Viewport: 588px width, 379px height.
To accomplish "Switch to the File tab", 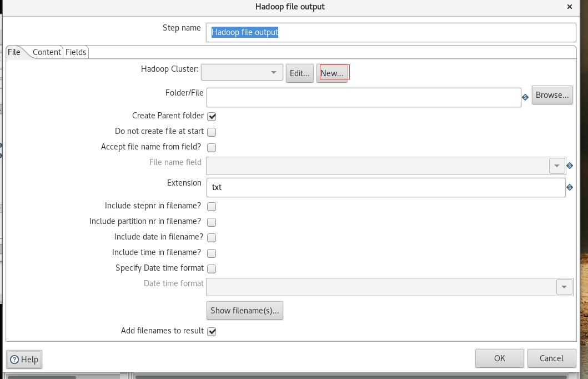I will point(14,52).
